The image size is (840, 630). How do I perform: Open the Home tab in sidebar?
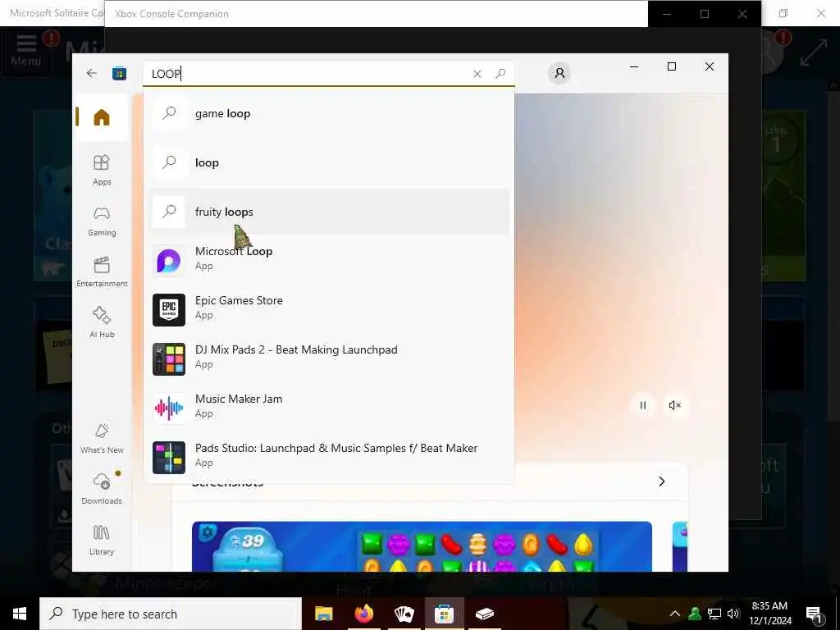click(x=101, y=117)
